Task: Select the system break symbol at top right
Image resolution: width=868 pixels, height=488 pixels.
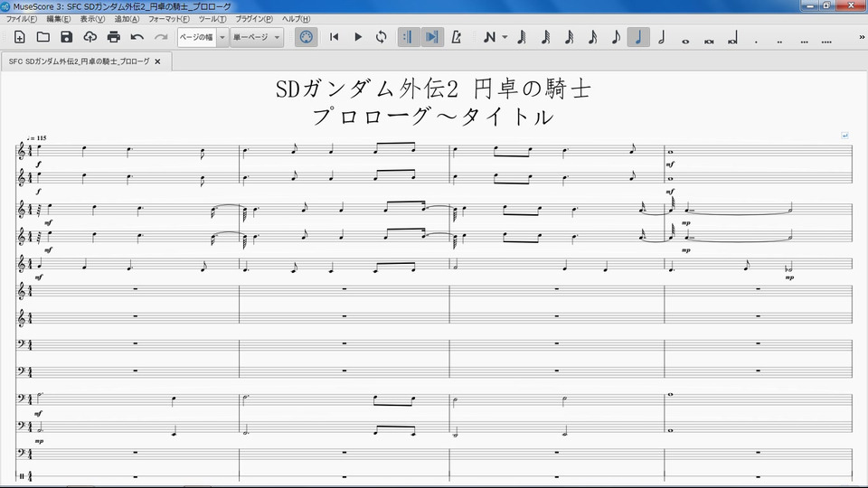Action: coord(844,136)
